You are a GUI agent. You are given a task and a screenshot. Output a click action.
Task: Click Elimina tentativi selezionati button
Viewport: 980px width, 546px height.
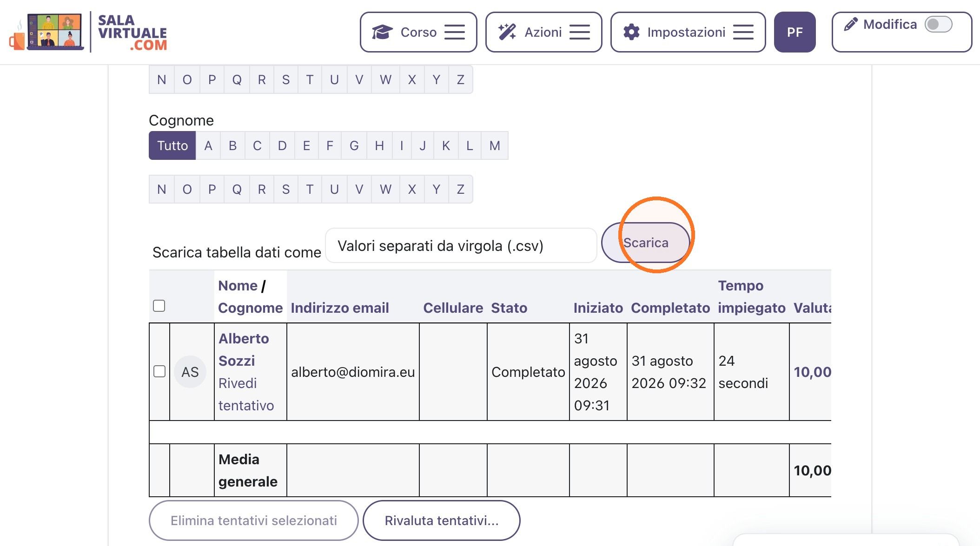pyautogui.click(x=254, y=520)
